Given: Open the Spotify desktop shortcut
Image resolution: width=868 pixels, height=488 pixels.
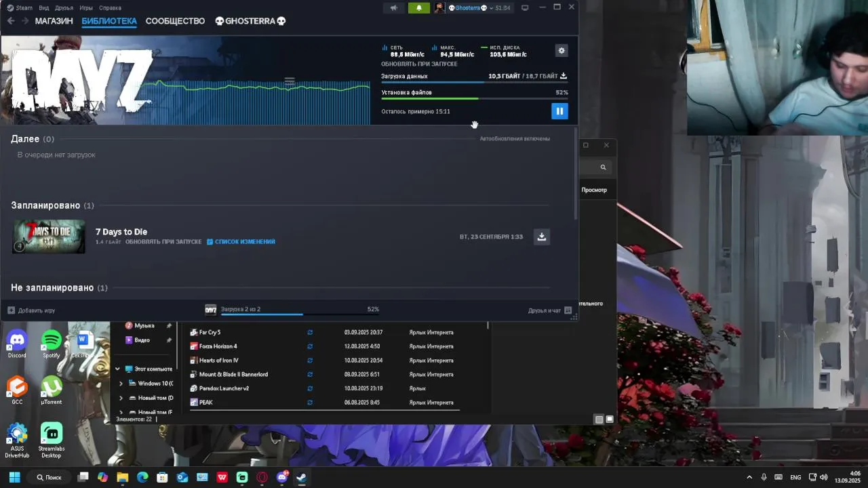Looking at the screenshot, I should pyautogui.click(x=51, y=344).
